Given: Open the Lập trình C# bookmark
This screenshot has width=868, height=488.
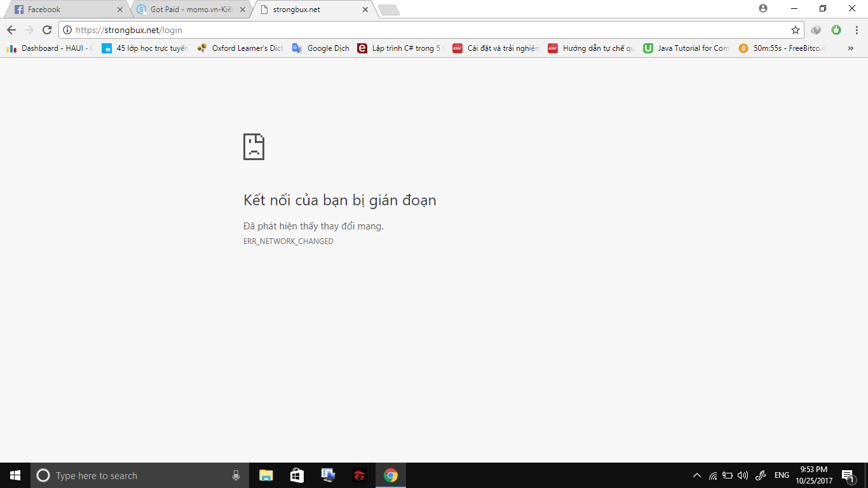Looking at the screenshot, I should coord(400,48).
